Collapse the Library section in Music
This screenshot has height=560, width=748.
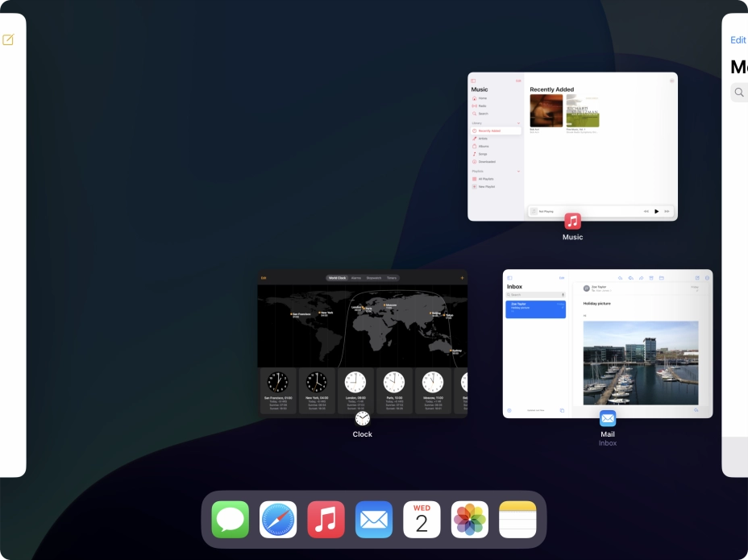tap(518, 123)
